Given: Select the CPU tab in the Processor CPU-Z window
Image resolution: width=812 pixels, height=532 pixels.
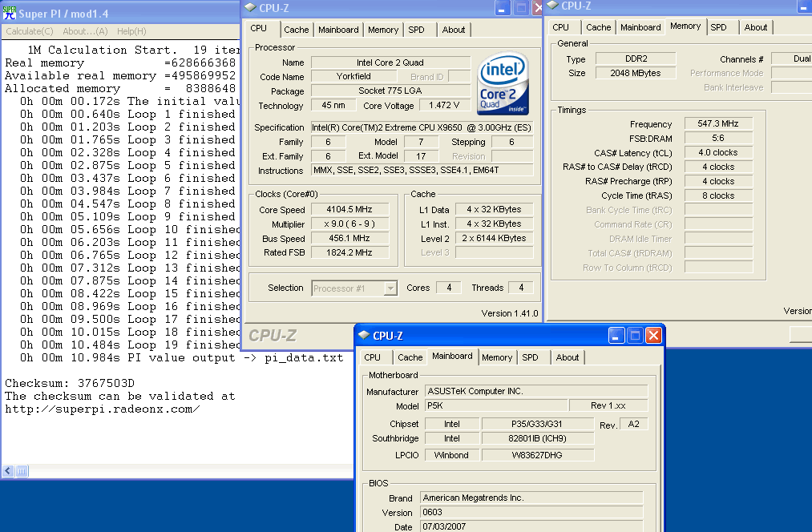Looking at the screenshot, I should [x=258, y=29].
